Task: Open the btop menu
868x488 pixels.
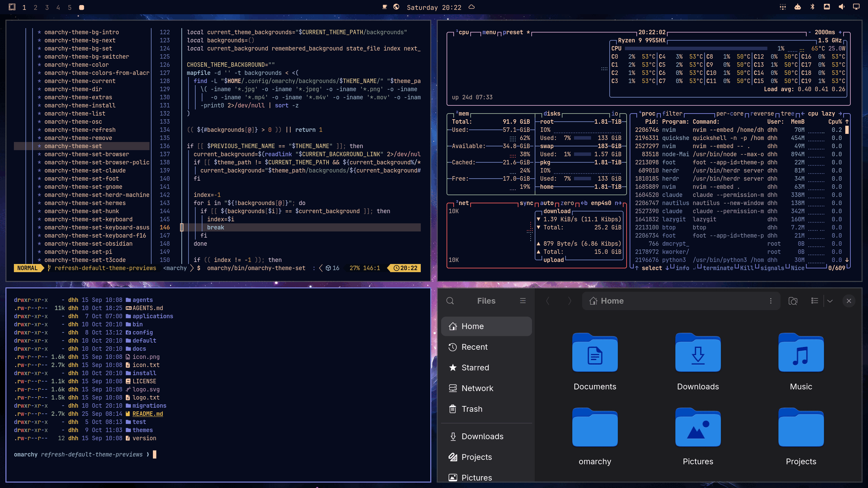Action: click(x=489, y=32)
